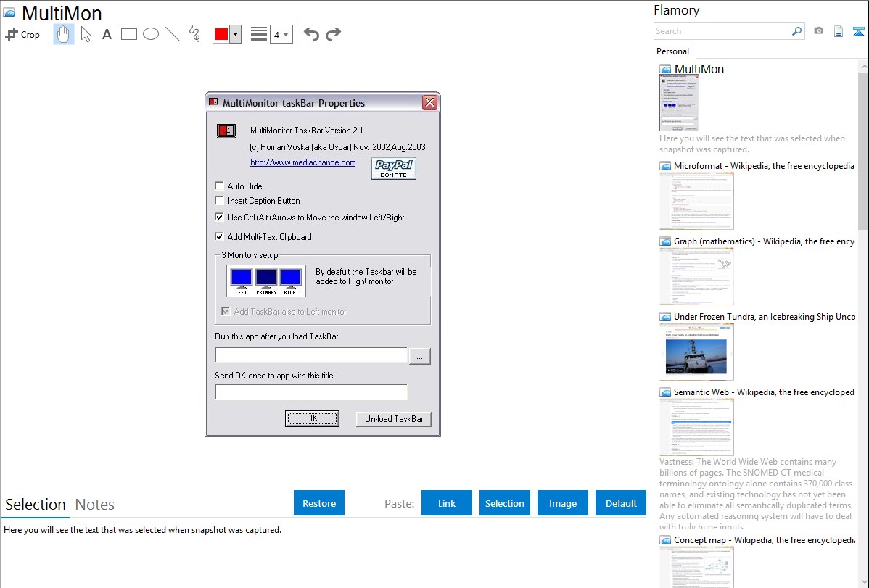Screen dimensions: 869x588
Task: Choose the text annotation tool
Action: 107,34
